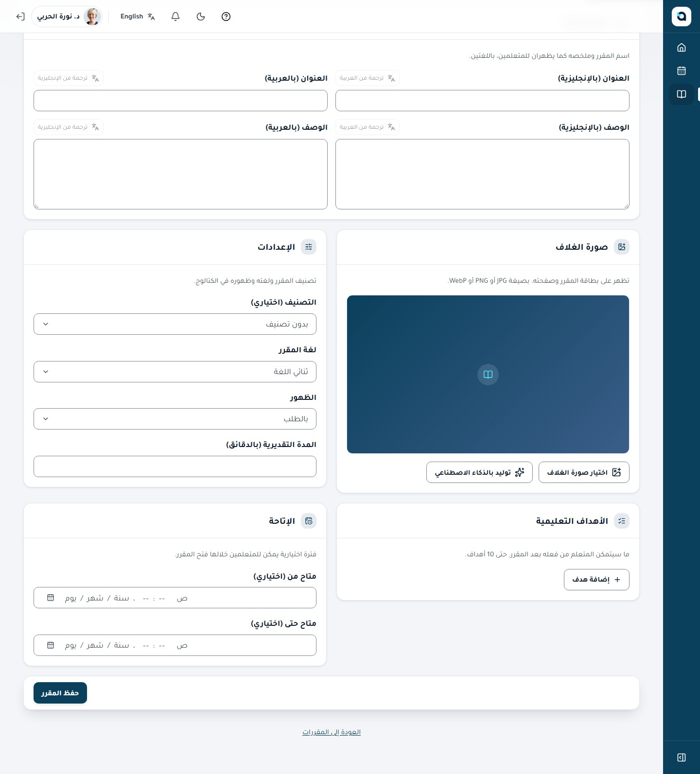Open the calendar icon in the sidebar
This screenshot has width=700, height=774.
[682, 71]
